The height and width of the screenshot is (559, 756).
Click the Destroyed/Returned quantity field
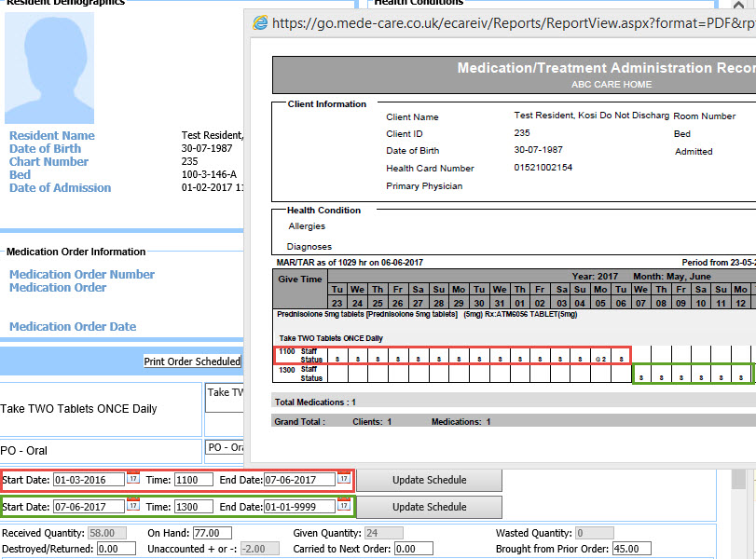pos(117,549)
